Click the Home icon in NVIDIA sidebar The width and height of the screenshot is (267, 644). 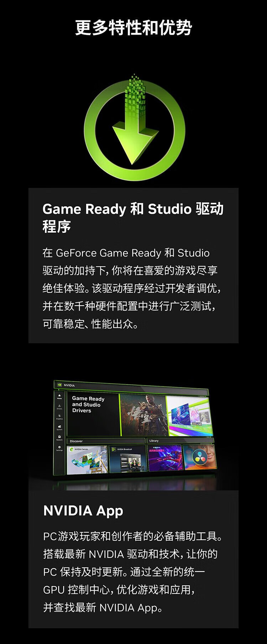coord(59,396)
